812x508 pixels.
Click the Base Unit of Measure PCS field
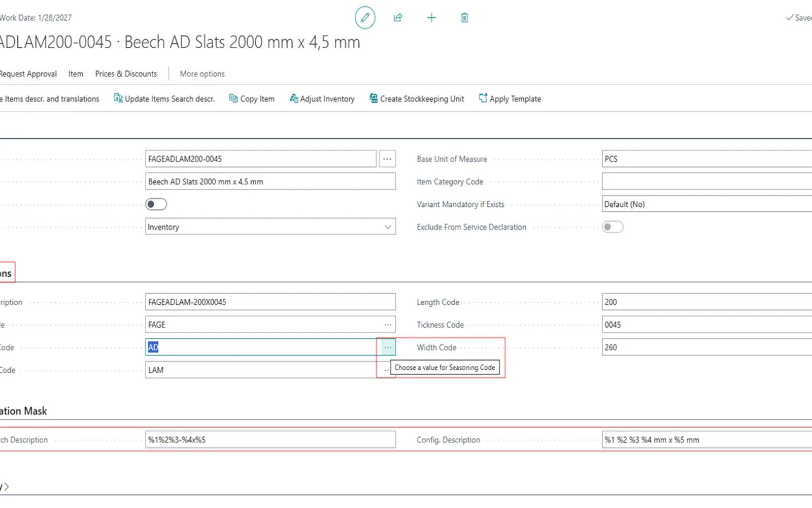click(x=707, y=159)
